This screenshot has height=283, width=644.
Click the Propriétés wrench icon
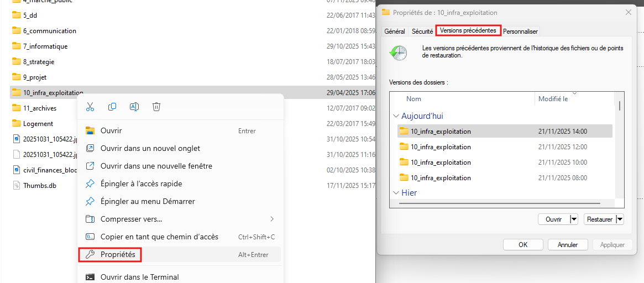click(x=90, y=255)
